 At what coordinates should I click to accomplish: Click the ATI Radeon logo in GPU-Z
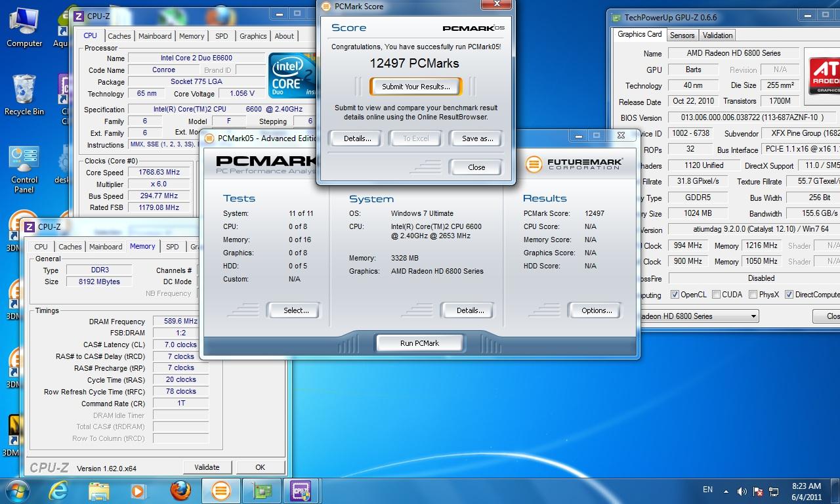824,76
